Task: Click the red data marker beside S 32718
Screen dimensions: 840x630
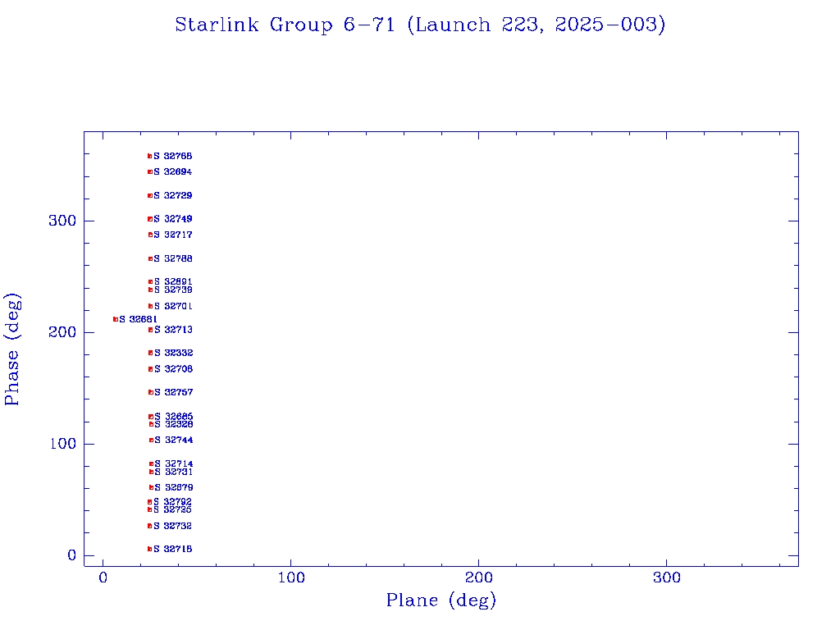Action: click(149, 549)
